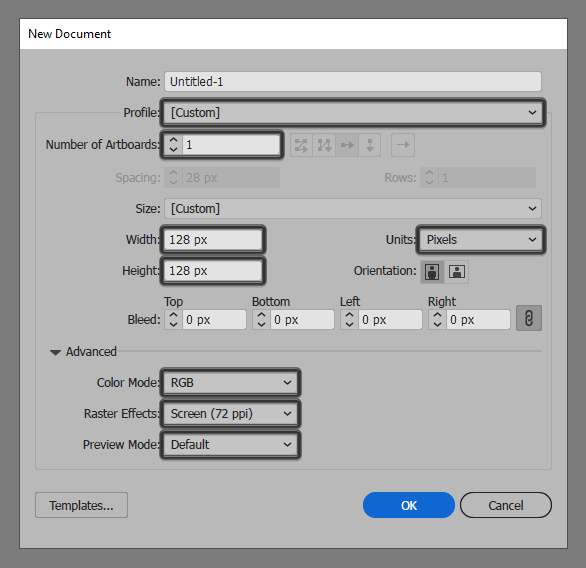Viewport: 586px width, 568px height.
Task: Click the Bottom bleed stepper arrows
Action: point(262,320)
